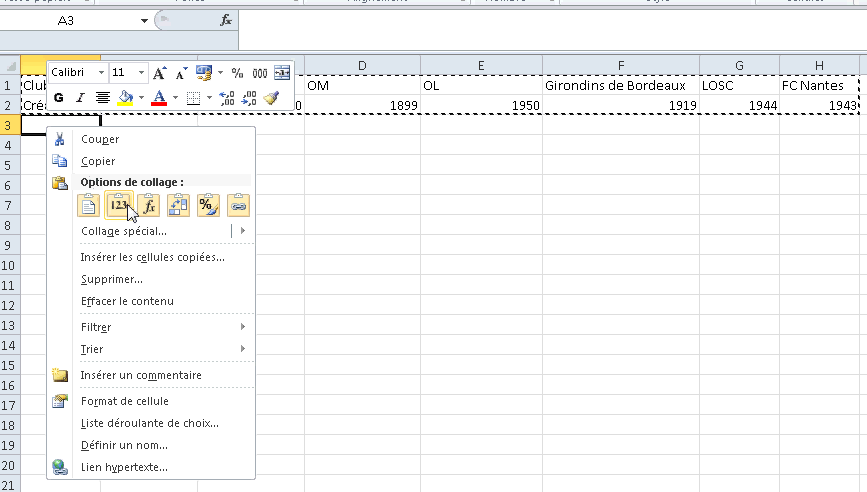Image resolution: width=867 pixels, height=492 pixels.
Task: Apply accounting number format icon
Action: (204, 73)
